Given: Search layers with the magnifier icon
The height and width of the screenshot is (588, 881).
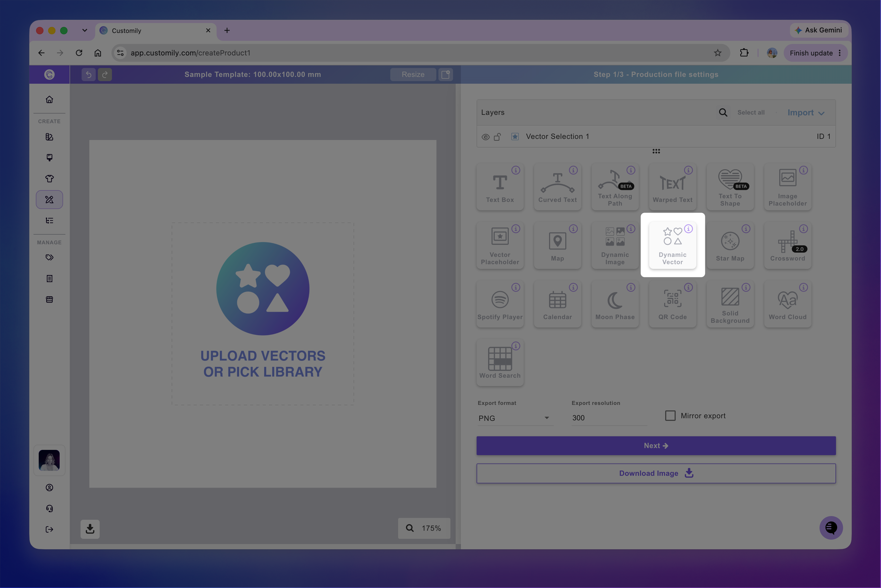Looking at the screenshot, I should point(723,112).
